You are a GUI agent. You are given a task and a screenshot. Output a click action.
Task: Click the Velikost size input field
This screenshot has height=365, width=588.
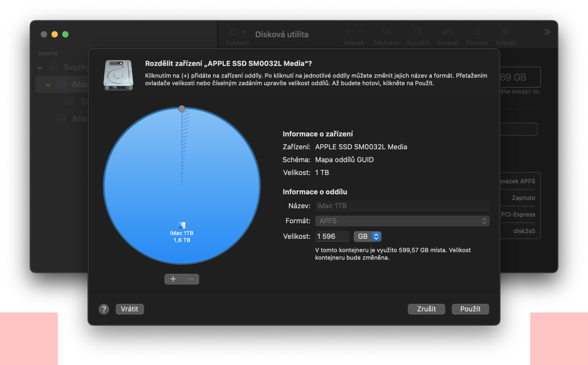[x=332, y=236]
